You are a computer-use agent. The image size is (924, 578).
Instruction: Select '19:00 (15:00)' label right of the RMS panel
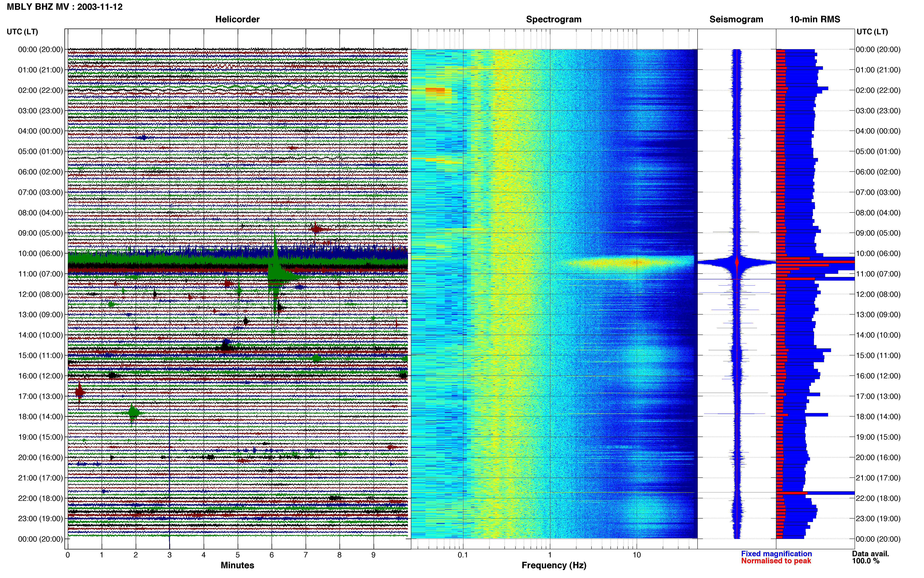coord(878,437)
